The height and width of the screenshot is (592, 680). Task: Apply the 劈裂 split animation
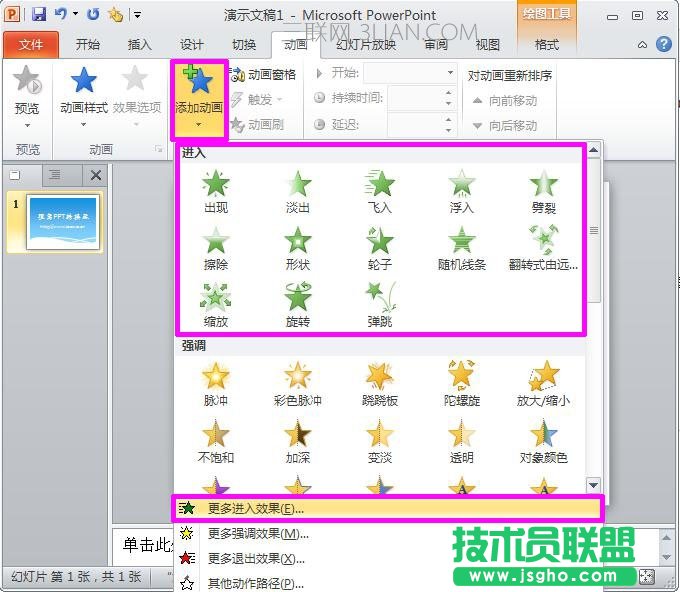click(x=543, y=191)
